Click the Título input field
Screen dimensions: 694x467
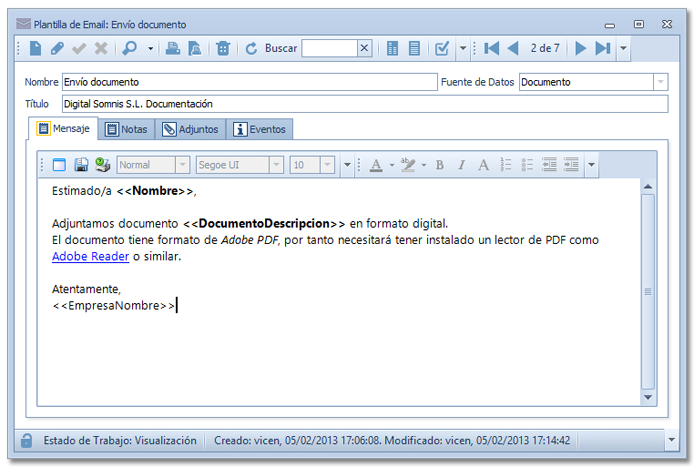coord(365,104)
